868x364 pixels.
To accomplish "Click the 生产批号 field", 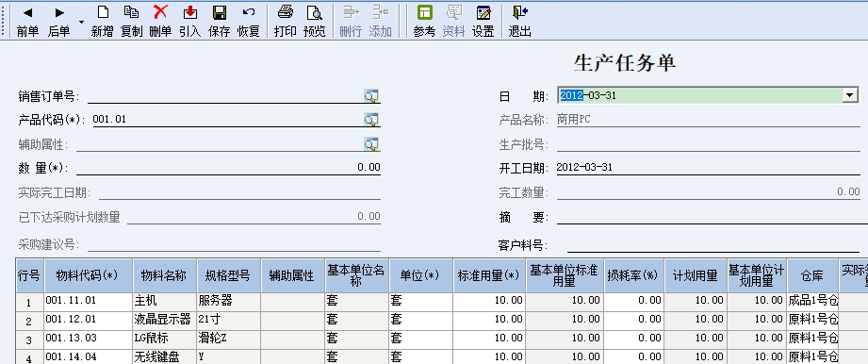I will 709,144.
